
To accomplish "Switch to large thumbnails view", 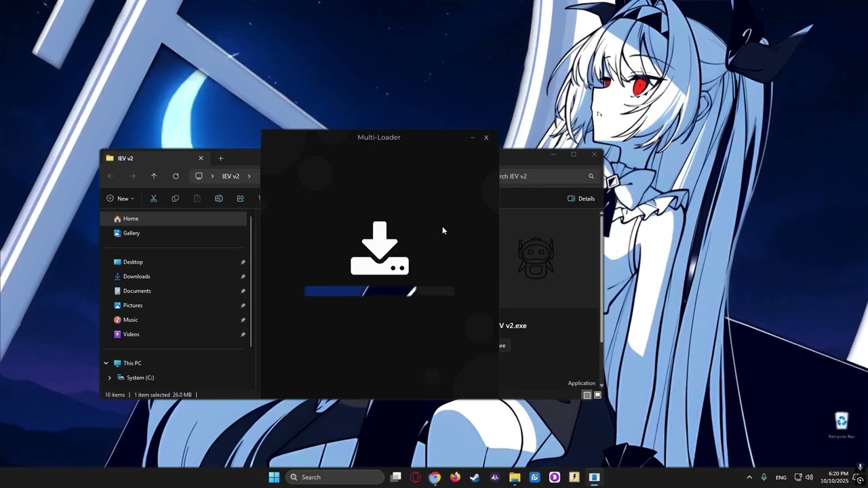I will [x=597, y=395].
